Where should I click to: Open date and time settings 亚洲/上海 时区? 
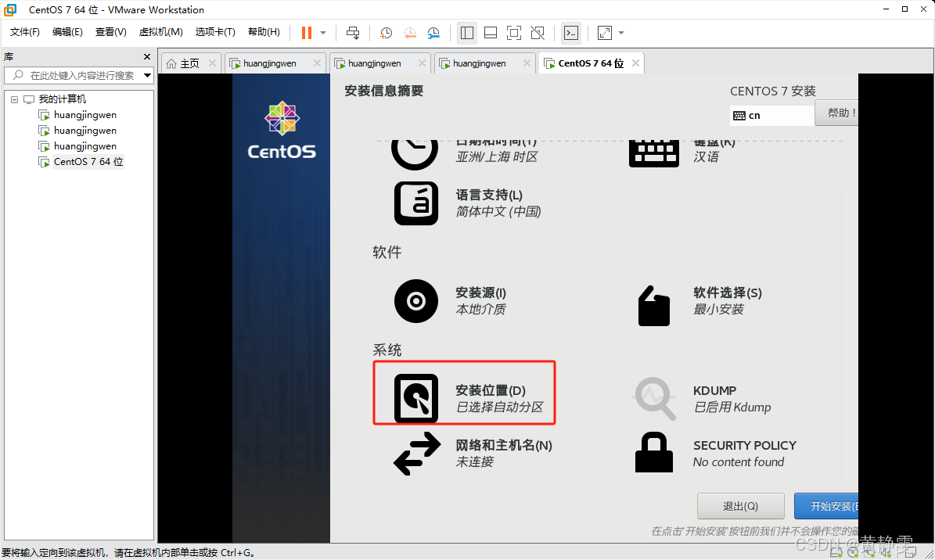point(465,153)
